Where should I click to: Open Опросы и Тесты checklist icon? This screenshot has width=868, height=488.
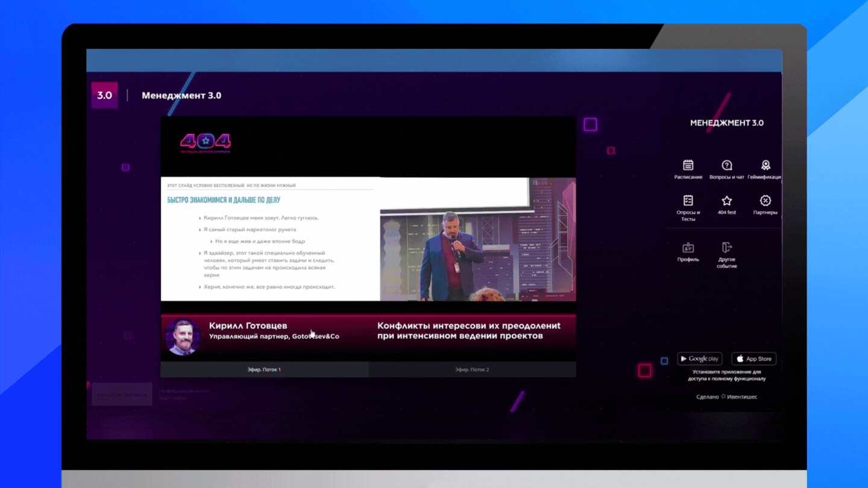click(688, 201)
